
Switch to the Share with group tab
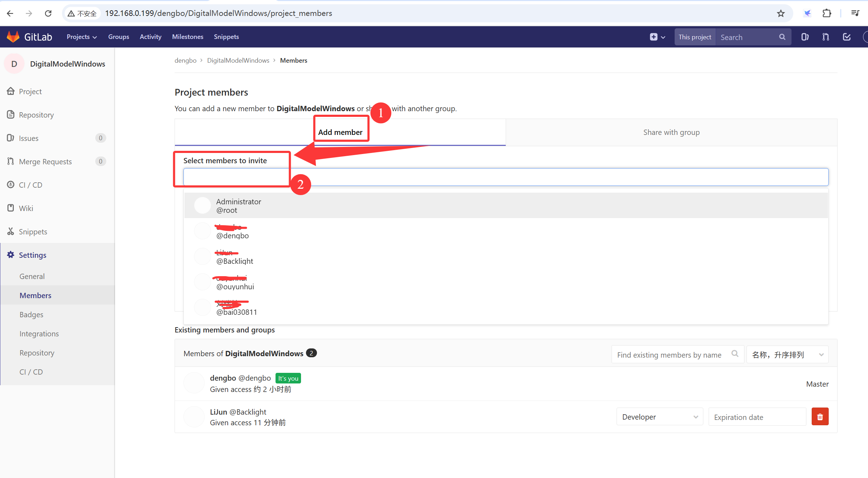pyautogui.click(x=671, y=132)
